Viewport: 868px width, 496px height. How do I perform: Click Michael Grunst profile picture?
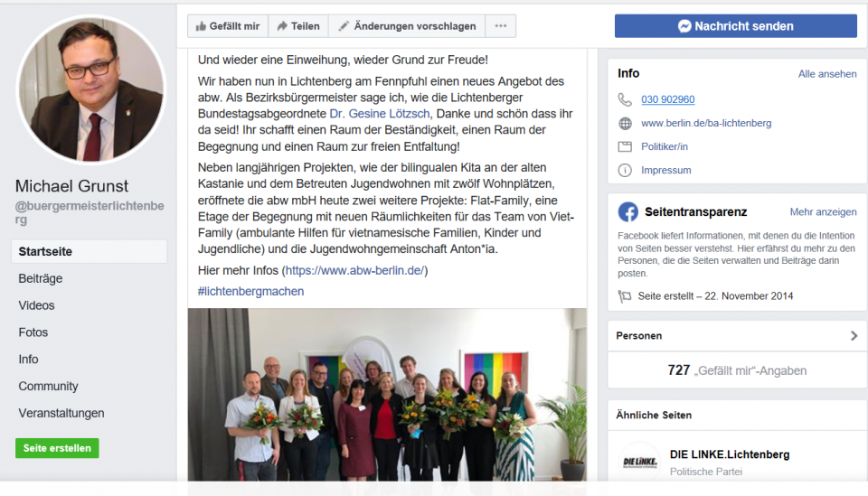coord(91,89)
